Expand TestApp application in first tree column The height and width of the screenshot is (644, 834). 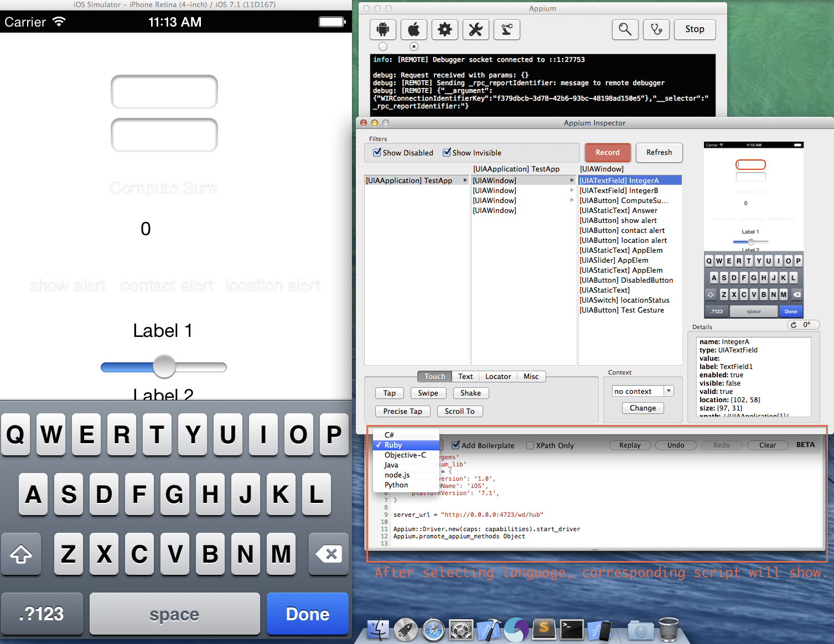tap(465, 180)
